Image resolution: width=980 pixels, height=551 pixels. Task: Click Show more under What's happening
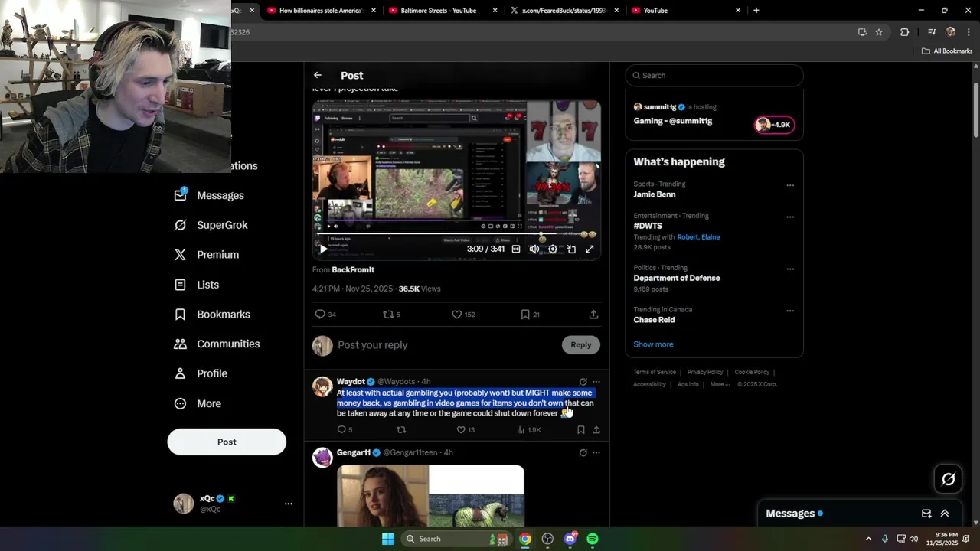point(653,344)
